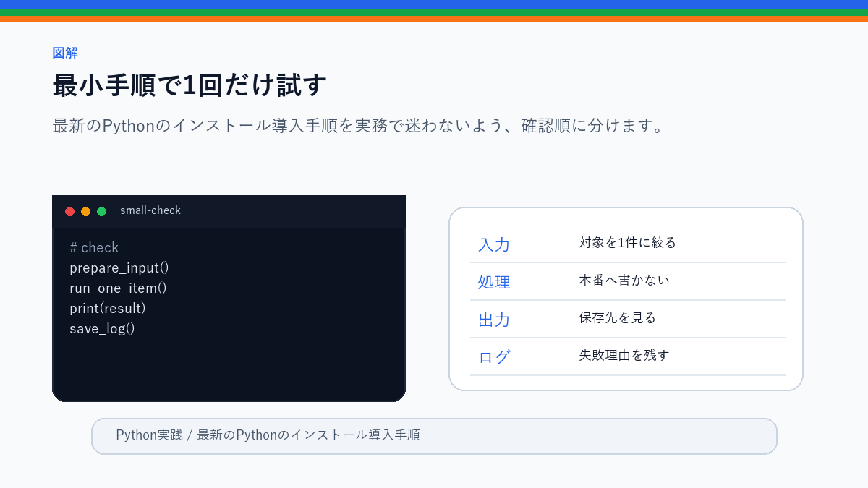Select the 出力 row label
Screen dimensions: 868x488
click(x=494, y=320)
